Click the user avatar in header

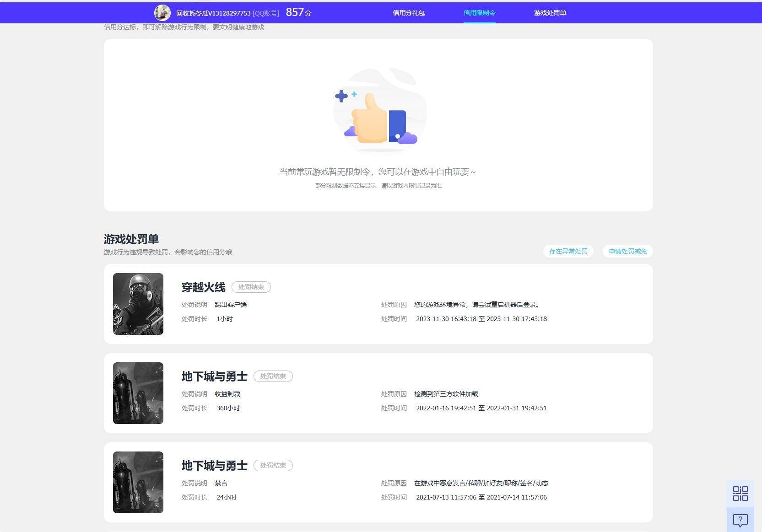point(162,13)
